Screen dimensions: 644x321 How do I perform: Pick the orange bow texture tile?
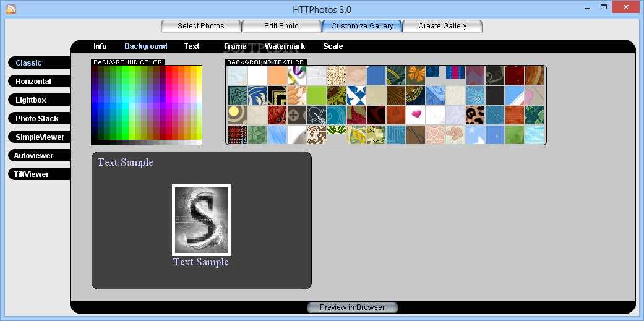(x=416, y=75)
